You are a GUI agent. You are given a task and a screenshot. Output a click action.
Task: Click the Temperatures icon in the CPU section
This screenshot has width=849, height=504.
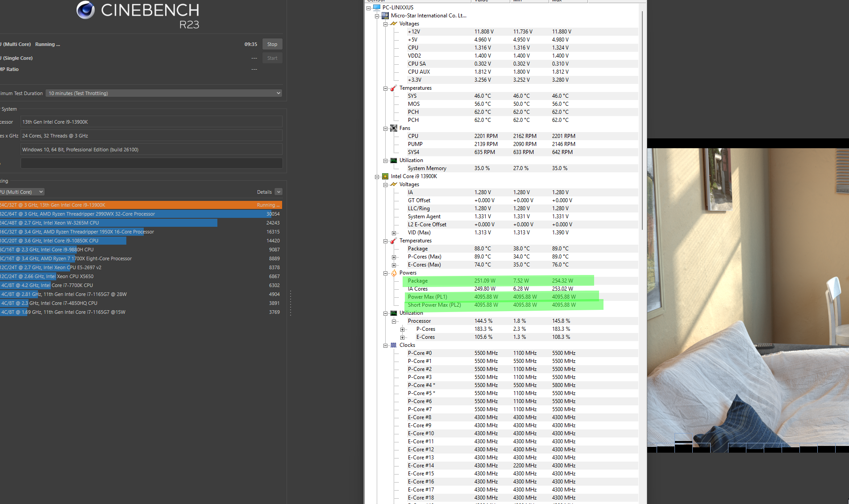point(393,241)
